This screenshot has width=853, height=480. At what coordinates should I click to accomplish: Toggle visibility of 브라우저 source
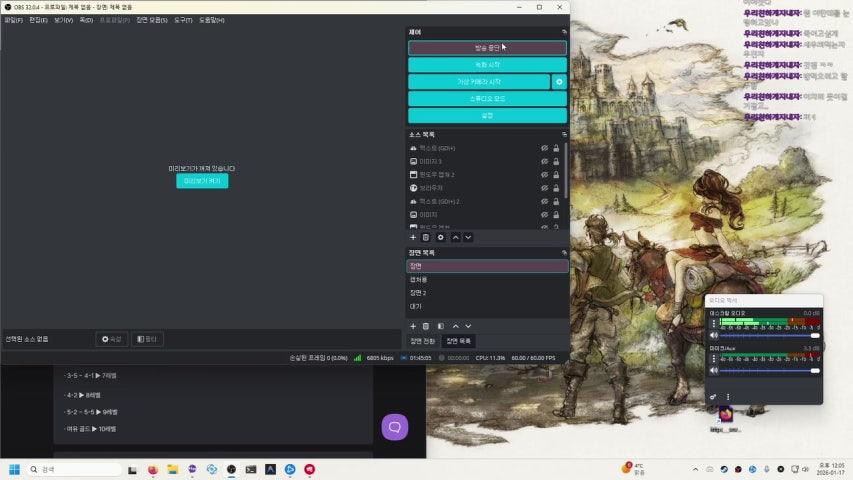pos(544,188)
